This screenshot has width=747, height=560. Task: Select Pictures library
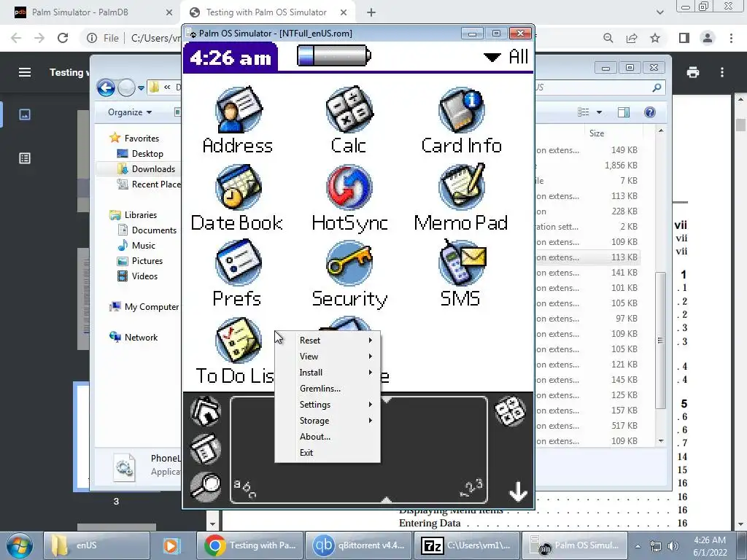[x=147, y=261]
